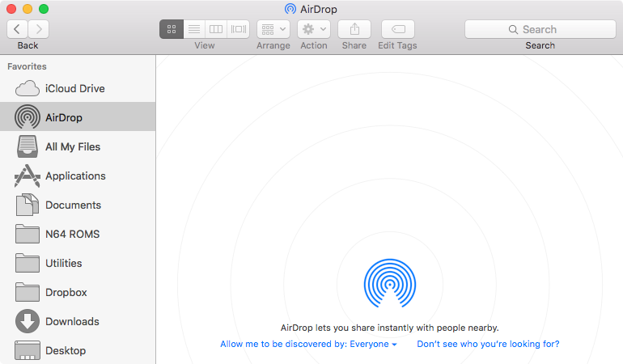
Task: Open the Action gear menu
Action: (314, 29)
